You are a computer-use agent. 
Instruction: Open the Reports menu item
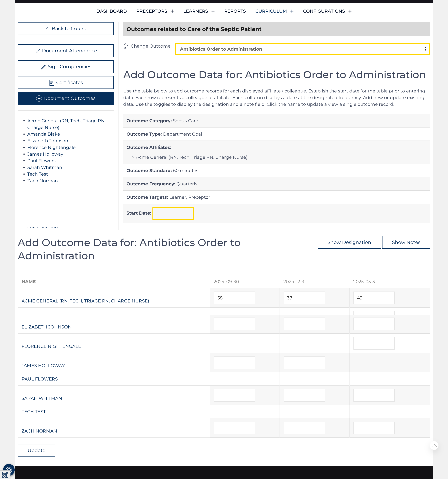[235, 11]
